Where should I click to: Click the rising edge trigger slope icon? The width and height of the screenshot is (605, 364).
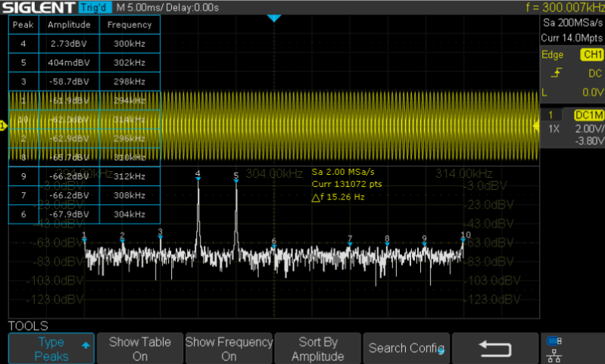pyautogui.click(x=557, y=73)
